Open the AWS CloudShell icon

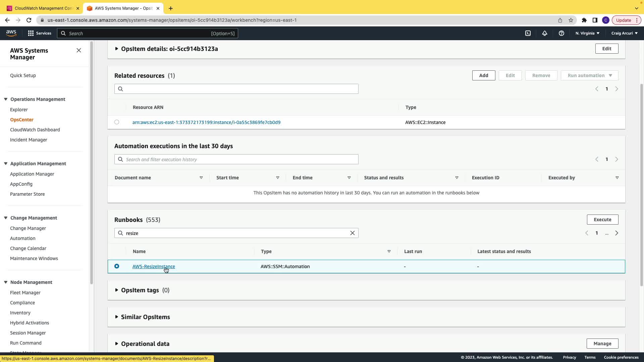(528, 33)
